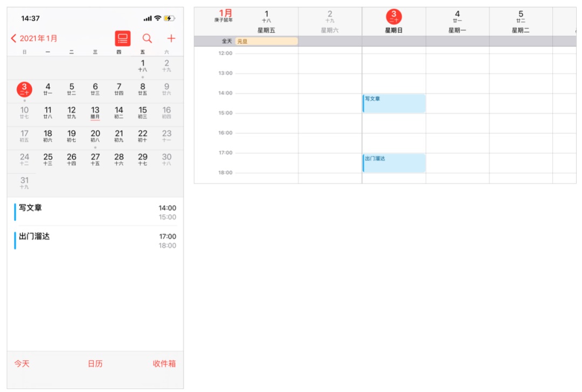This screenshot has height=392, width=582.
Task: Go back to 2021年1月 month view
Action: click(x=34, y=38)
